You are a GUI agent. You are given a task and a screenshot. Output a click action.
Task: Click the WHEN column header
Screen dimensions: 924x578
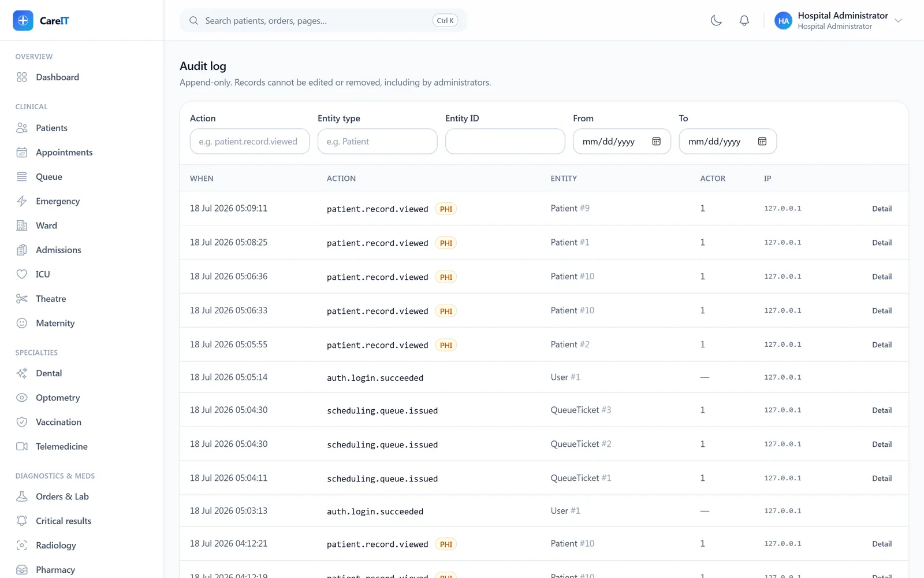click(202, 179)
